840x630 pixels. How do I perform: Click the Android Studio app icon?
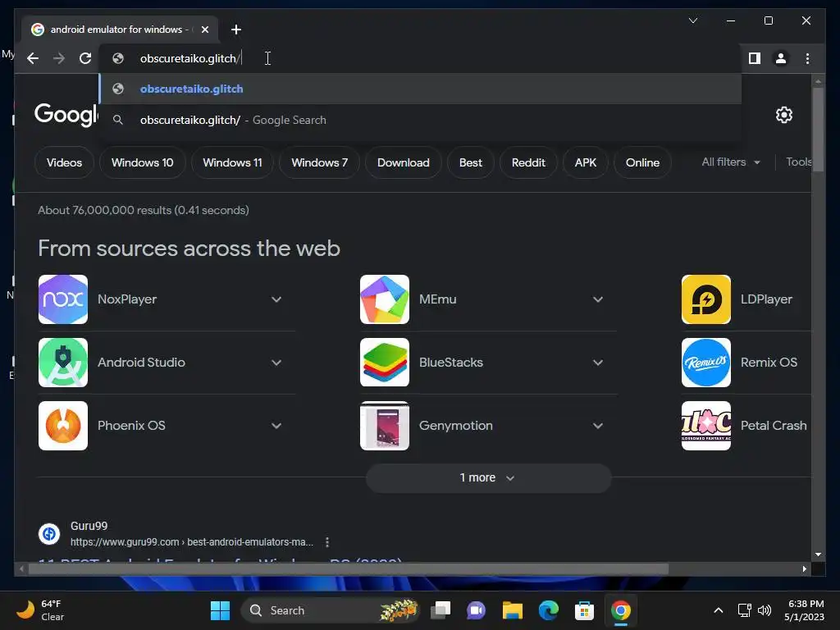coord(63,363)
